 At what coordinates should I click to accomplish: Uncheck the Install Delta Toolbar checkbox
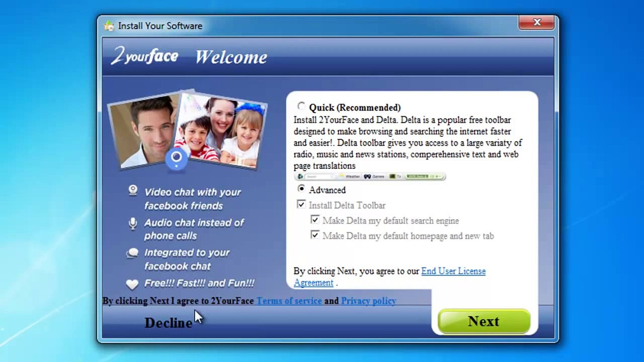point(301,205)
